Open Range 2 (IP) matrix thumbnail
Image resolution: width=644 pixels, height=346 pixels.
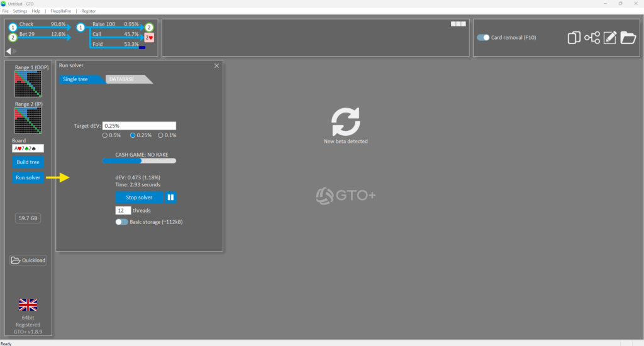point(28,120)
